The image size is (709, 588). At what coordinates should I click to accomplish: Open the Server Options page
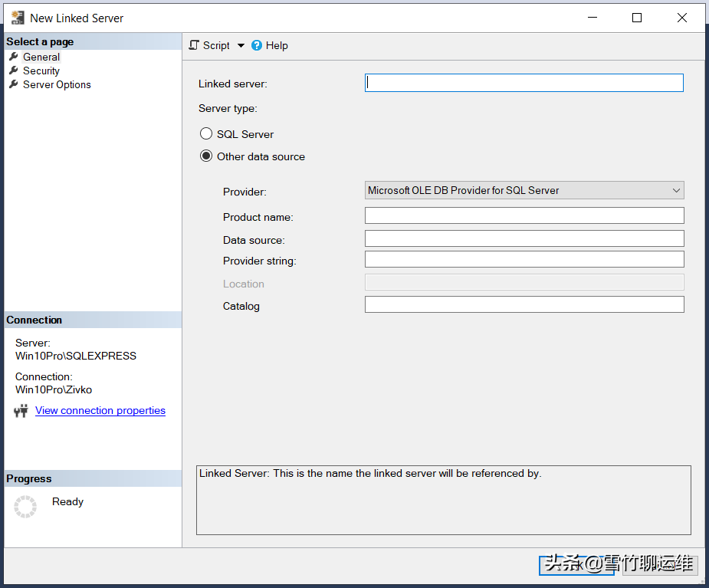pos(56,85)
